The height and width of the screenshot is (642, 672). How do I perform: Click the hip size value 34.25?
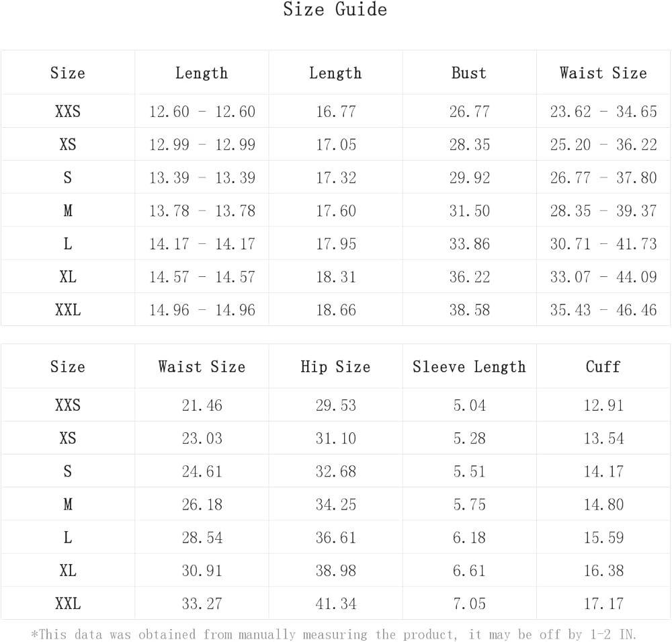335,505
